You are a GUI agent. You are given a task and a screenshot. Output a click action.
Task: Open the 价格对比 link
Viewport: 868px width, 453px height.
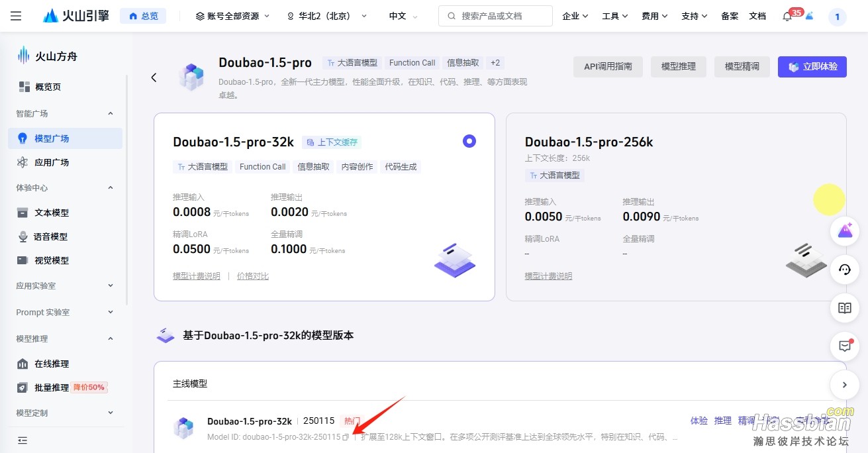[253, 276]
